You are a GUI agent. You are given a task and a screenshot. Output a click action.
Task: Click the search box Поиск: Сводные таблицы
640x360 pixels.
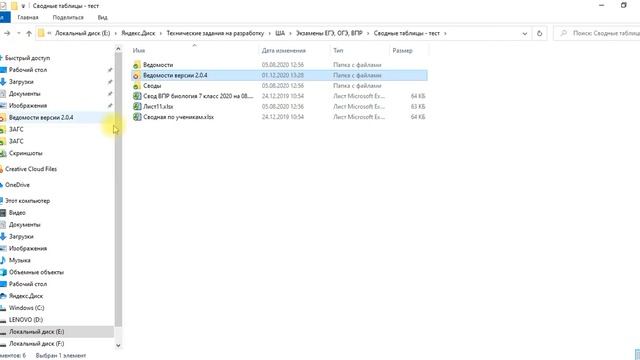coord(597,33)
